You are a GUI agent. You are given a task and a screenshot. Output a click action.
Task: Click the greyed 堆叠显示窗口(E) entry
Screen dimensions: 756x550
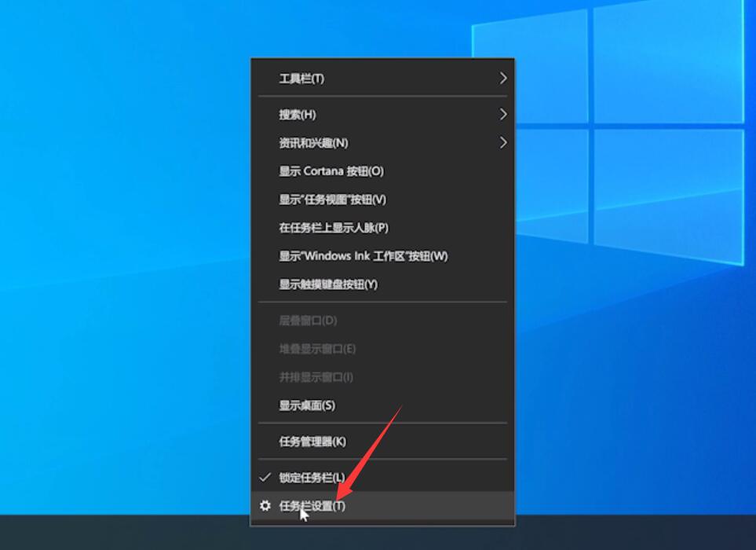click(383, 349)
